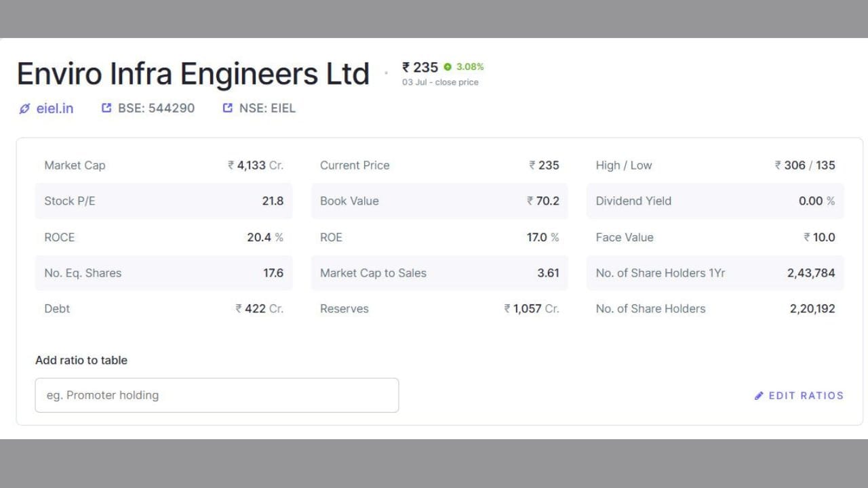
Task: Click the ROCE value 20.4 %
Action: click(265, 237)
